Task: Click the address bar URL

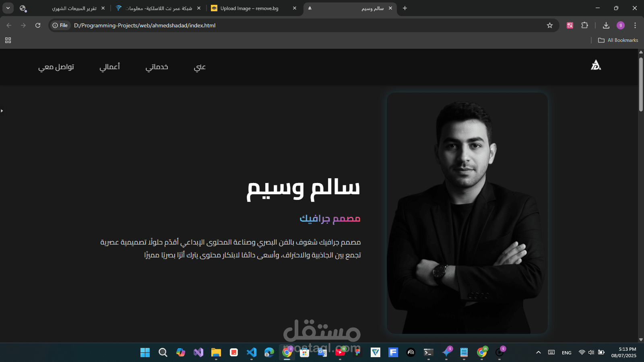Action: click(145, 25)
